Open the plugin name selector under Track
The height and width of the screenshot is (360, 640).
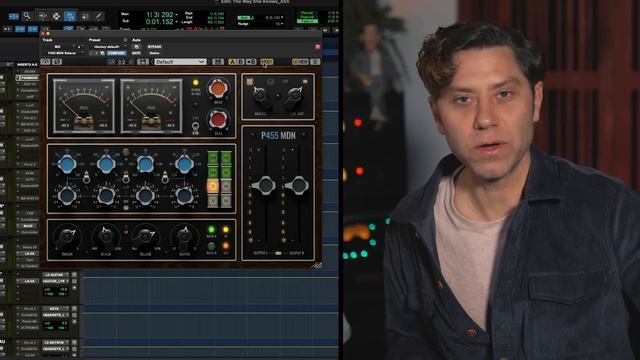pos(62,53)
